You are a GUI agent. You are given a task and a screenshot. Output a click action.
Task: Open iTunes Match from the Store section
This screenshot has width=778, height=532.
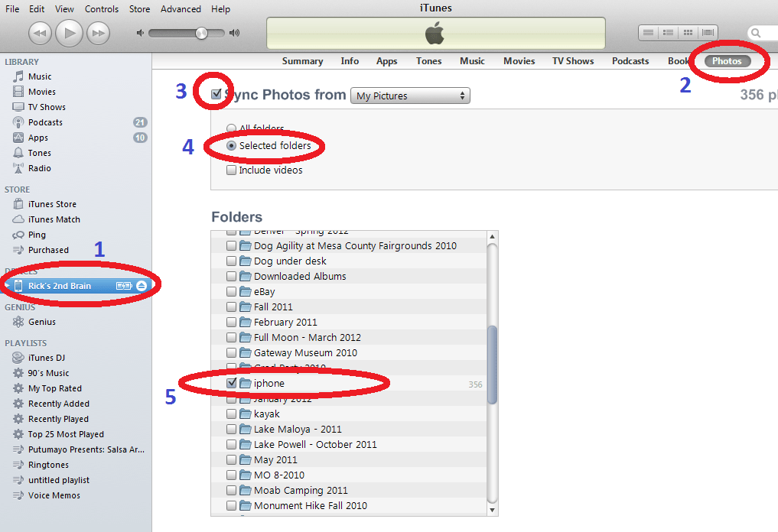pyautogui.click(x=49, y=219)
